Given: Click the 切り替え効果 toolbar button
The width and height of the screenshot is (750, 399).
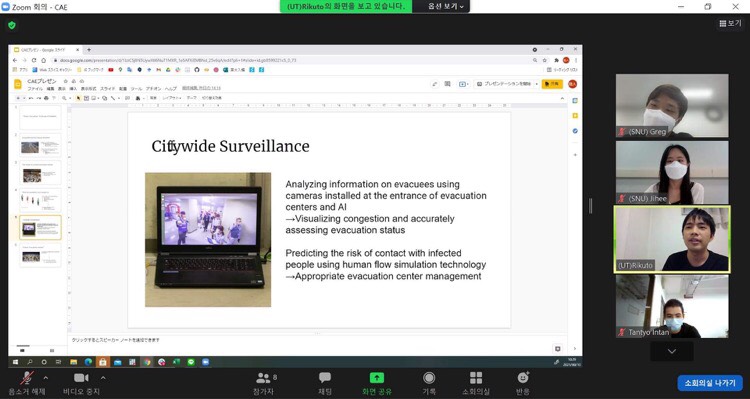Looking at the screenshot, I should click(x=211, y=98).
